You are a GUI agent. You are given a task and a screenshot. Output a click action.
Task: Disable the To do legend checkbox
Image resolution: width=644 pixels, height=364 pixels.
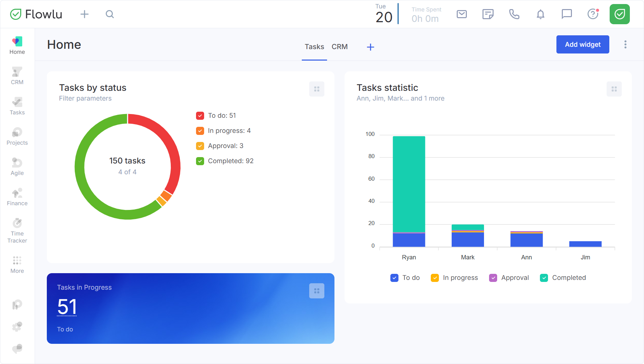coord(394,278)
